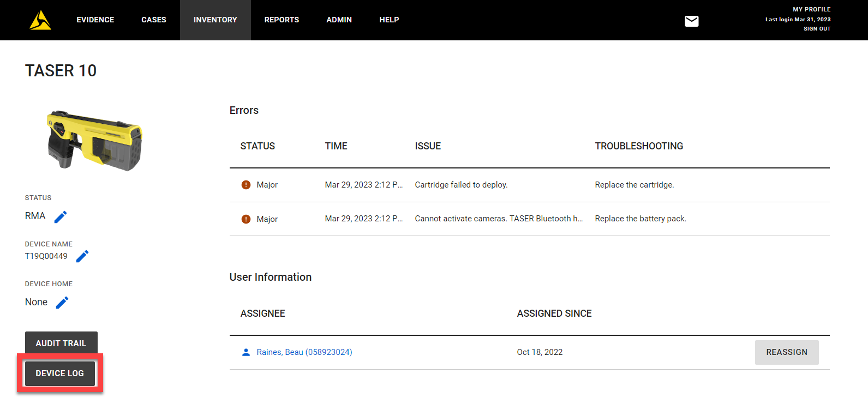This screenshot has height=398, width=868.
Task: Click Sign Out
Action: pyautogui.click(x=817, y=28)
